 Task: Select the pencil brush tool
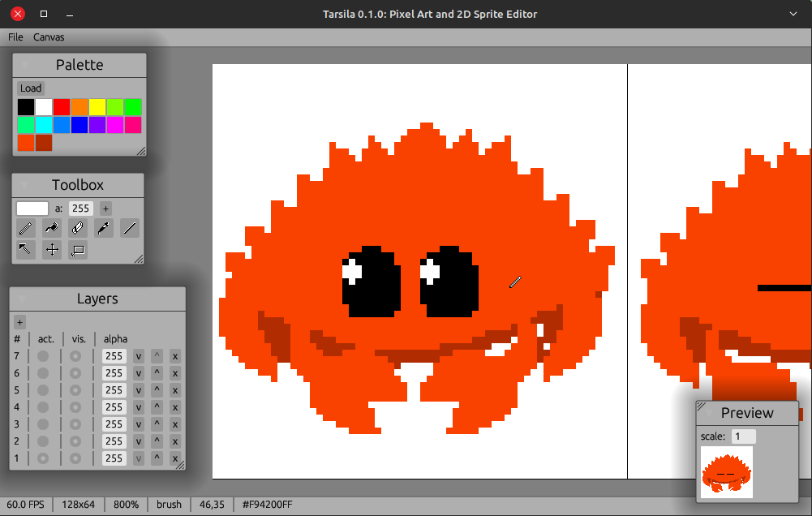click(25, 228)
